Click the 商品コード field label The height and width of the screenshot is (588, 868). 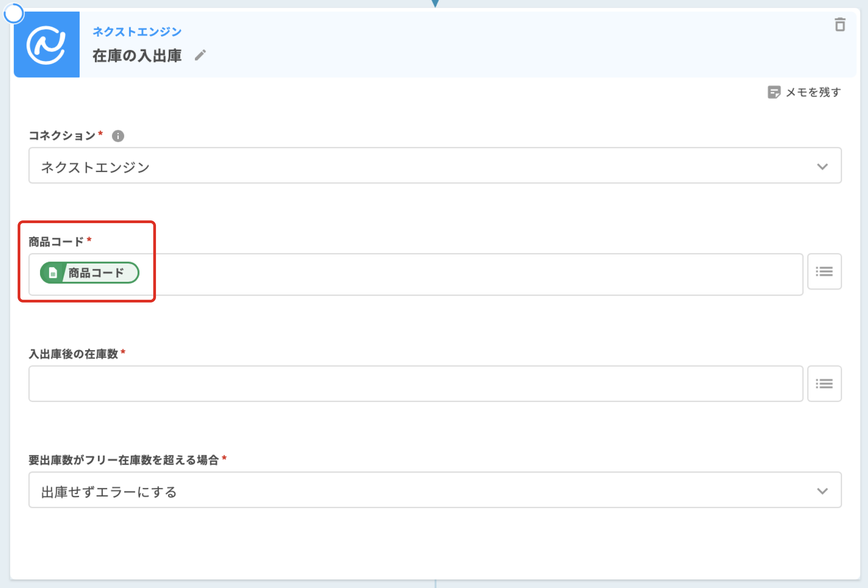pos(56,242)
